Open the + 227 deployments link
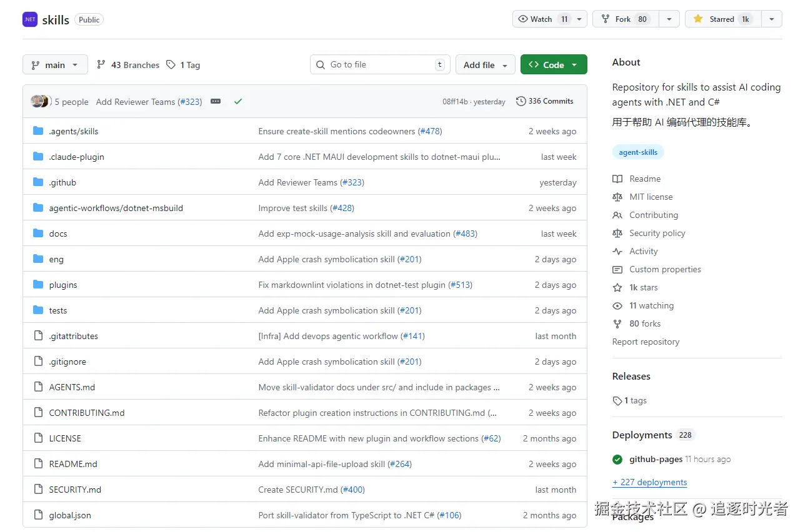This screenshot has height=532, width=803. 650,482
